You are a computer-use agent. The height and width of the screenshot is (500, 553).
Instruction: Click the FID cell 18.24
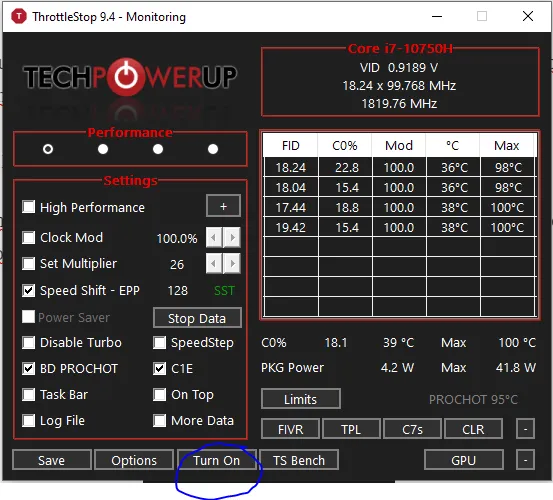291,167
